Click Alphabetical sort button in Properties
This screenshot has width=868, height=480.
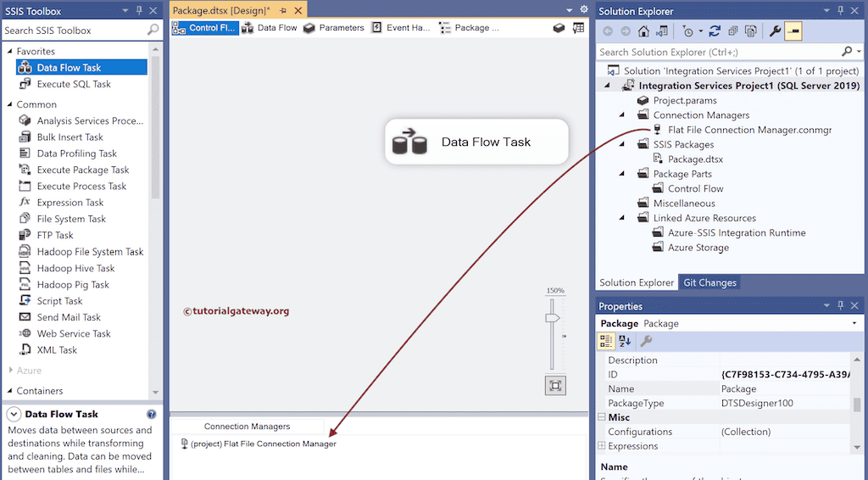coord(625,342)
